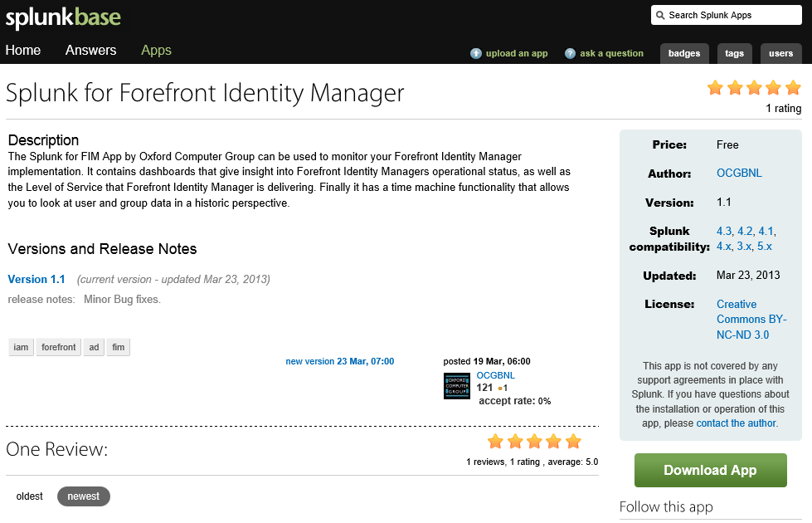Image resolution: width=812 pixels, height=523 pixels.
Task: Select the iam tag
Action: point(21,347)
